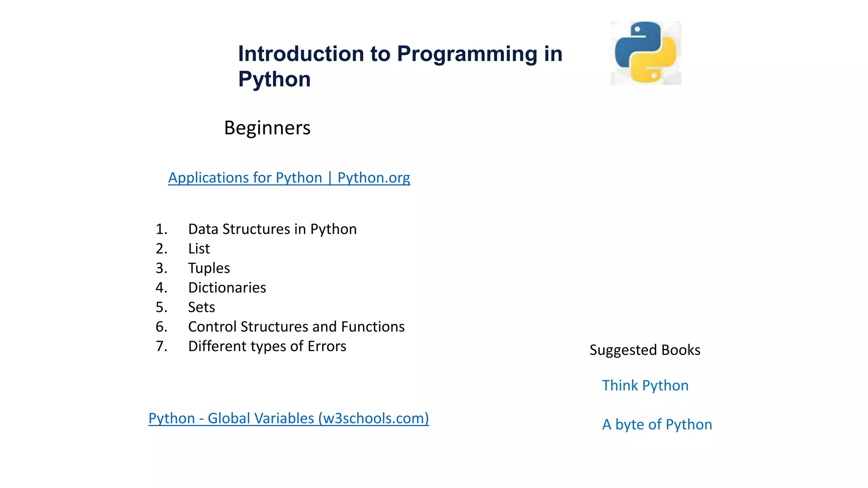Select Control Structures and Functions item
868x488 pixels.
tap(296, 327)
